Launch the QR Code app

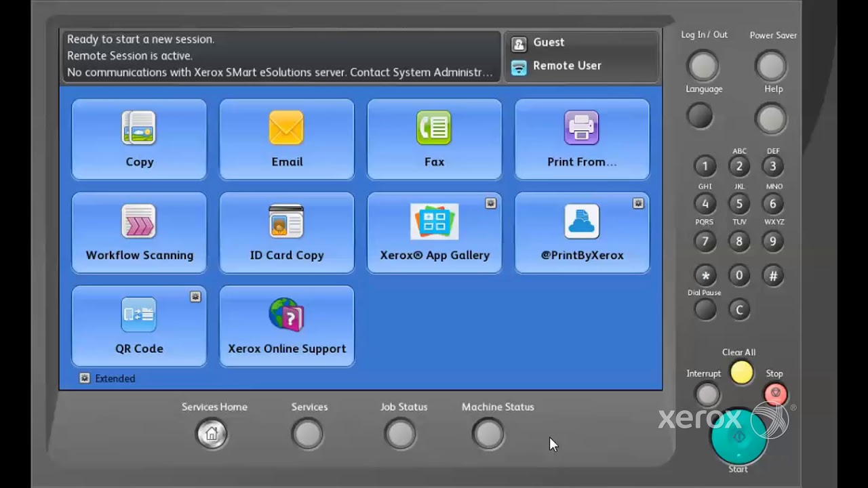(139, 326)
